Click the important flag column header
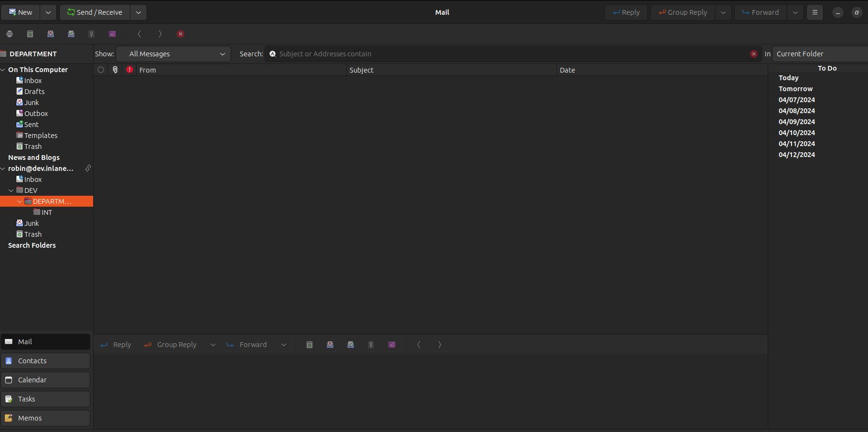Viewport: 868px width, 432px height. click(129, 70)
